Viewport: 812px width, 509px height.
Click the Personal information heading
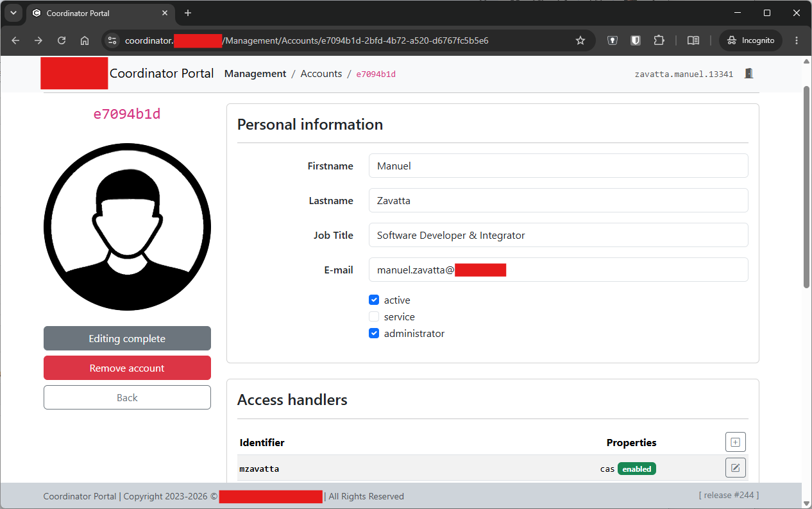[310, 125]
